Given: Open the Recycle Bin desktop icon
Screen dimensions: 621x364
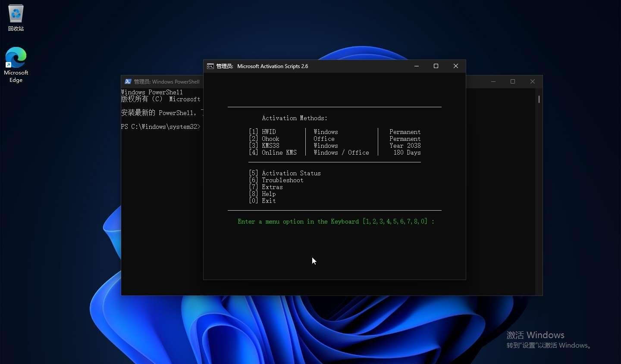Looking at the screenshot, I should tap(16, 18).
